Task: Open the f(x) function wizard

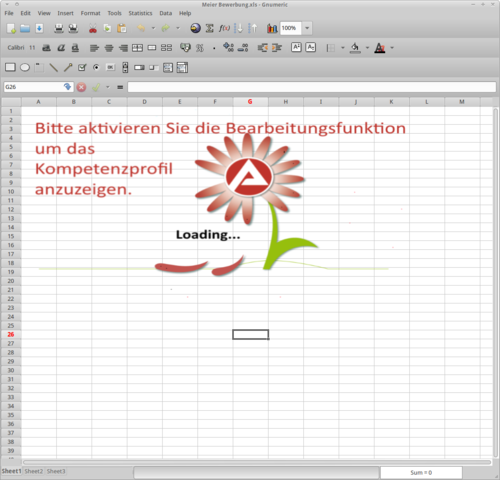Action: point(224,28)
